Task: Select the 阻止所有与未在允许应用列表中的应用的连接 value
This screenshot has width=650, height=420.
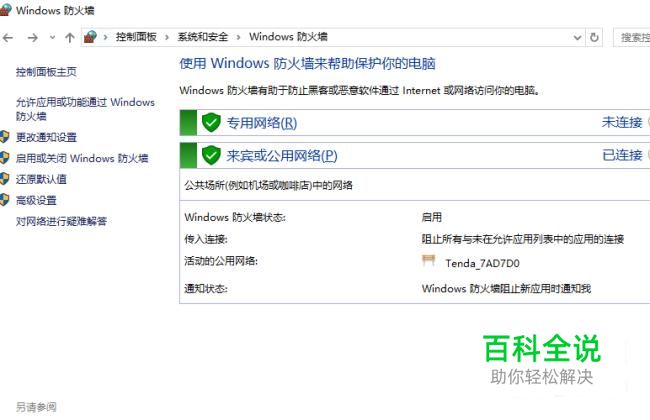Action: [x=523, y=239]
